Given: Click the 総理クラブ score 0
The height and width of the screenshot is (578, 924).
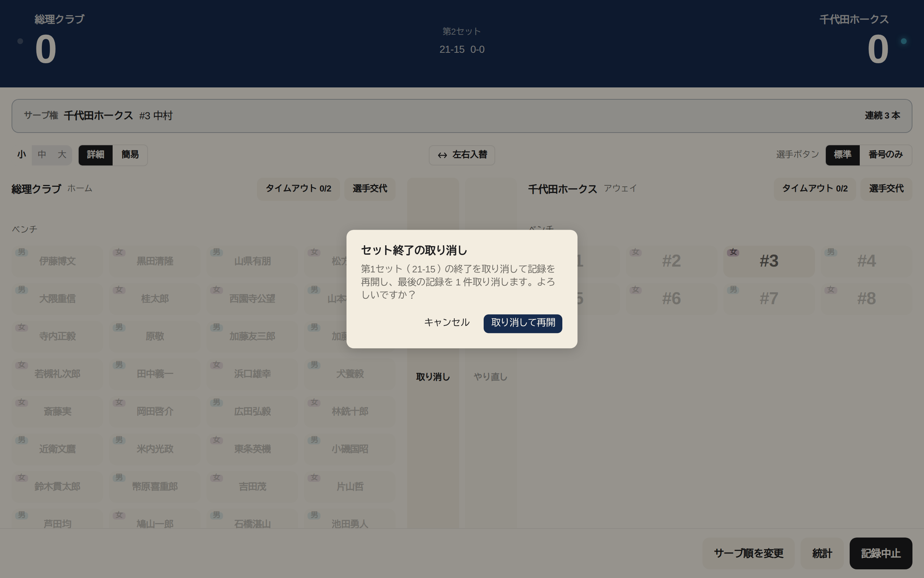Looking at the screenshot, I should (x=46, y=49).
